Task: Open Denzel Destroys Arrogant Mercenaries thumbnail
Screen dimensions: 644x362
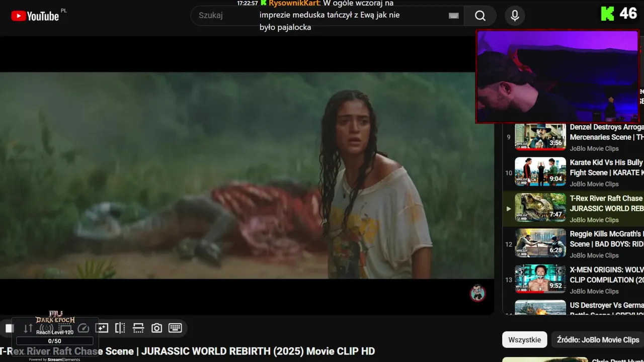Action: [540, 137]
